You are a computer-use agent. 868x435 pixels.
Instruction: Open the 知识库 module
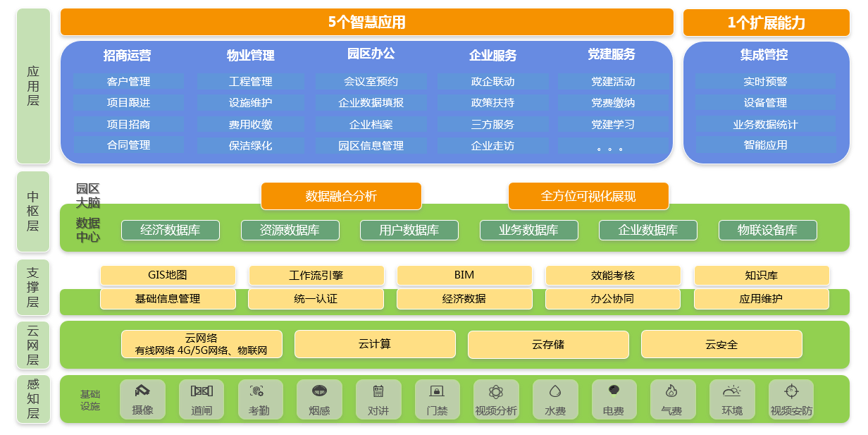762,275
